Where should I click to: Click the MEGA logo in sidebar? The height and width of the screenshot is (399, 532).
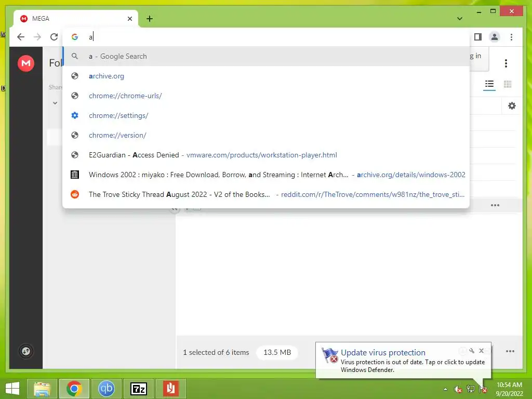[26, 63]
